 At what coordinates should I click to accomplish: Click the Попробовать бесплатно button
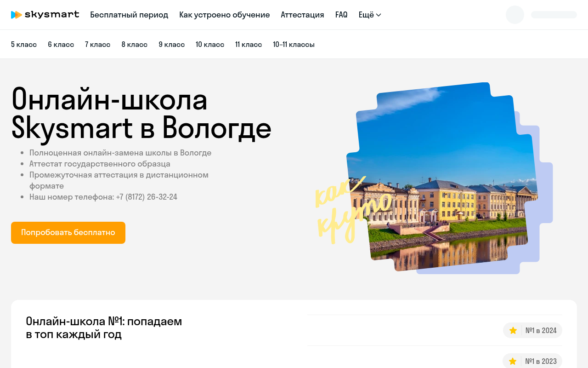click(x=68, y=233)
